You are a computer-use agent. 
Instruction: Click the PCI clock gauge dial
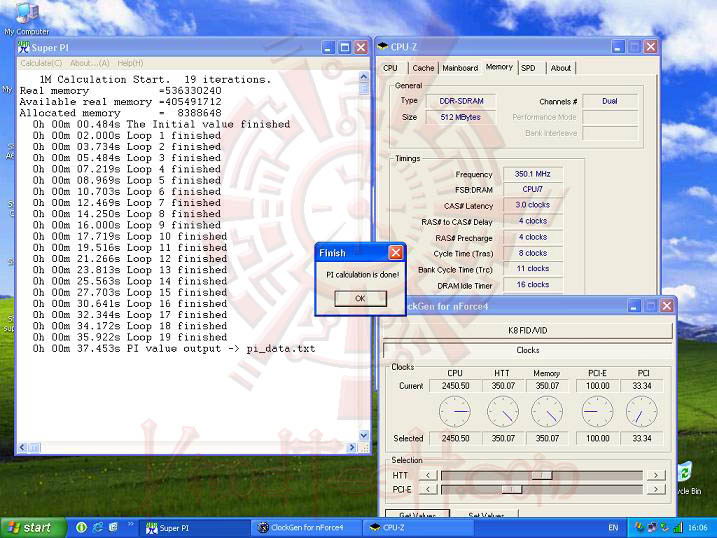[642, 412]
